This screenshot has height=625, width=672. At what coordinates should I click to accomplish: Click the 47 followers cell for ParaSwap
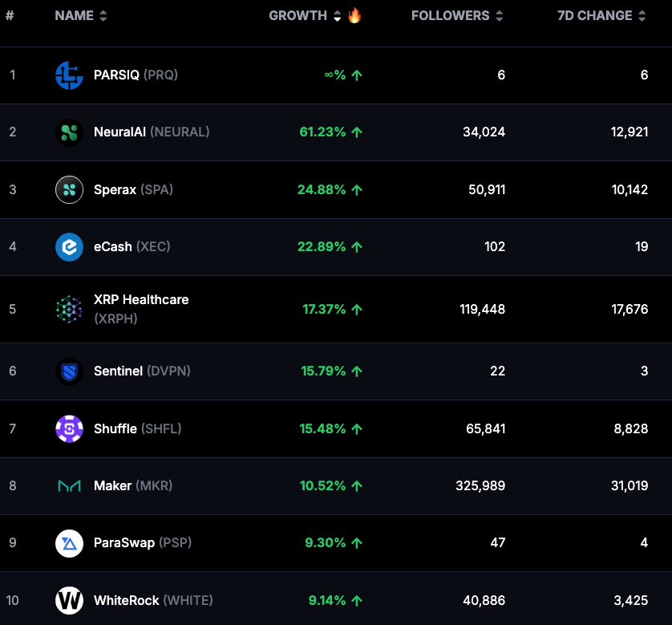[x=498, y=543]
